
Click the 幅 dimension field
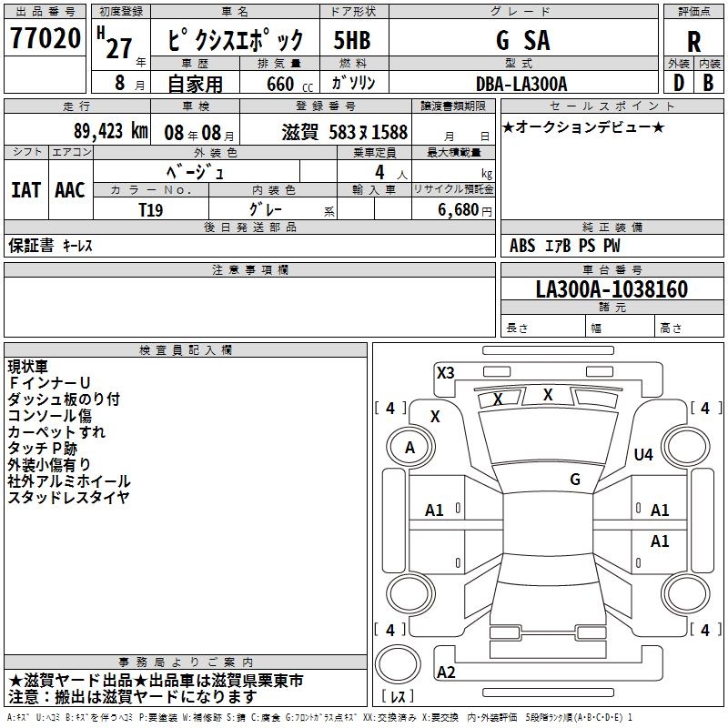point(621,327)
